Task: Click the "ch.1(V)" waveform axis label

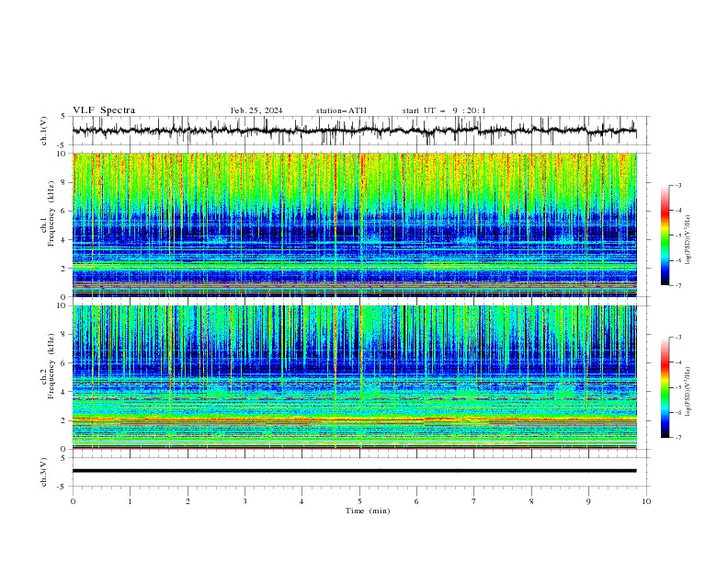Action: click(x=44, y=131)
